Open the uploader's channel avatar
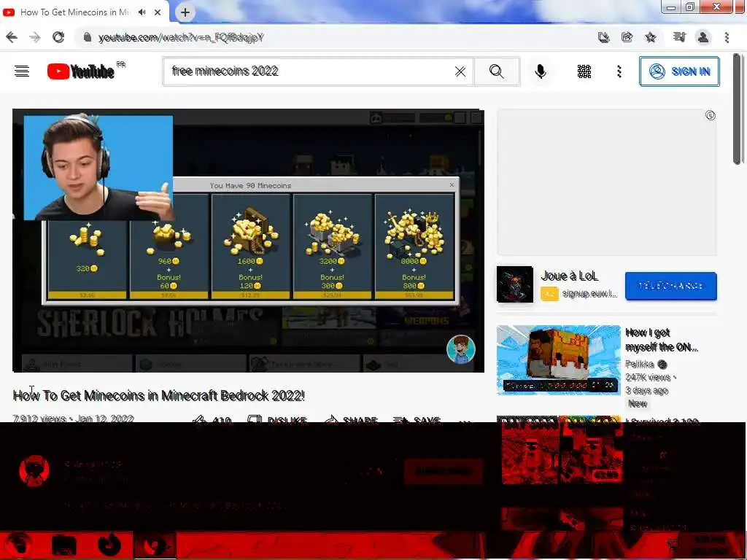The width and height of the screenshot is (747, 560). point(34,471)
